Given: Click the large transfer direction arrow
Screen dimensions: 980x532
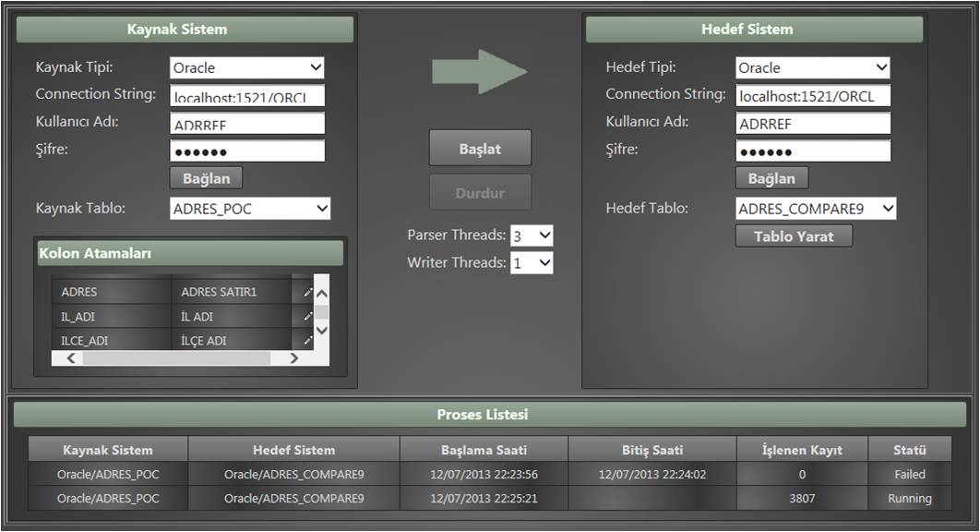Looking at the screenshot, I should [479, 71].
